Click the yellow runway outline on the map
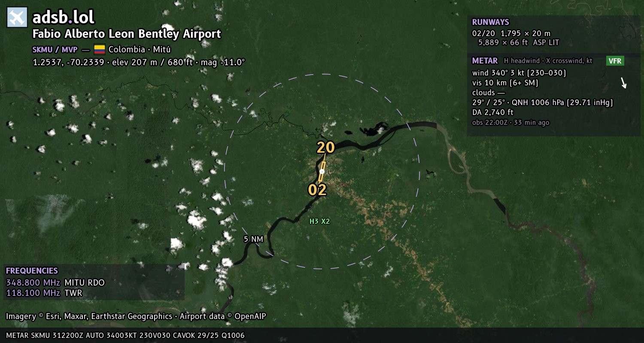This screenshot has width=644, height=343. tap(322, 171)
